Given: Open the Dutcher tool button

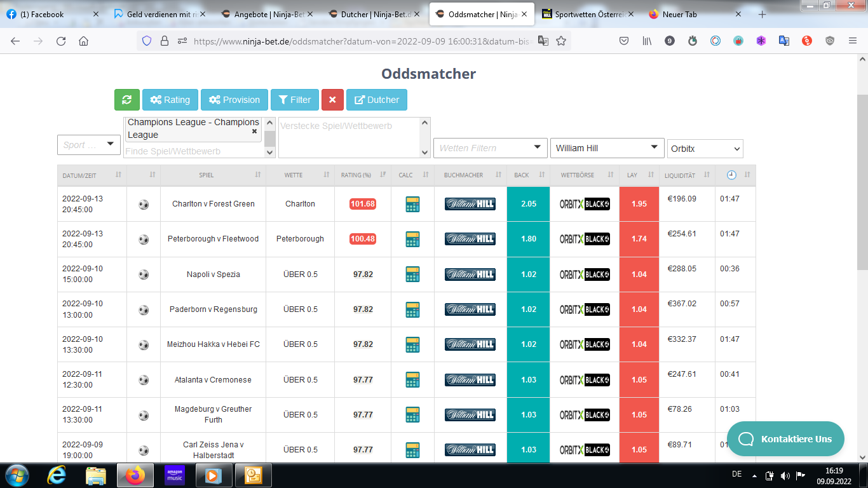Looking at the screenshot, I should pos(377,100).
